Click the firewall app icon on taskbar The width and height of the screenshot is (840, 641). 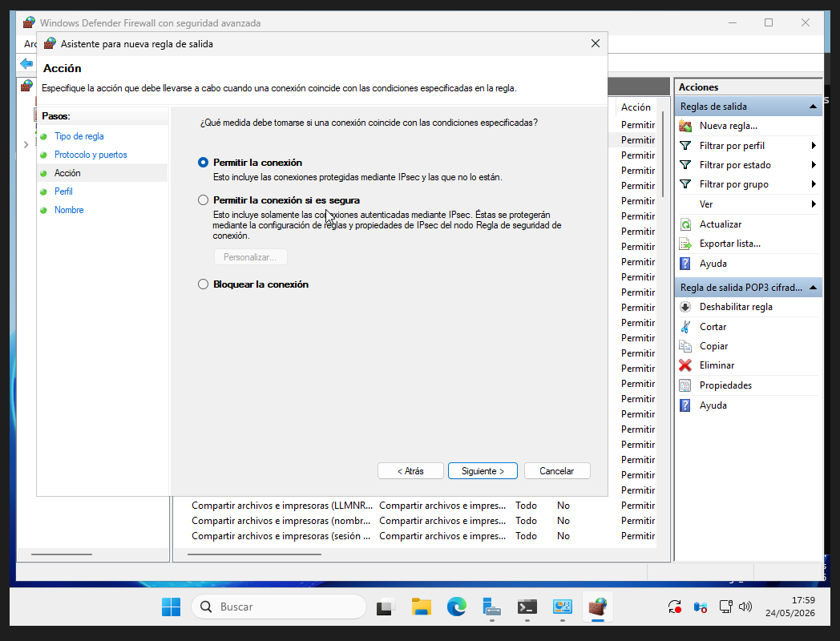598,607
